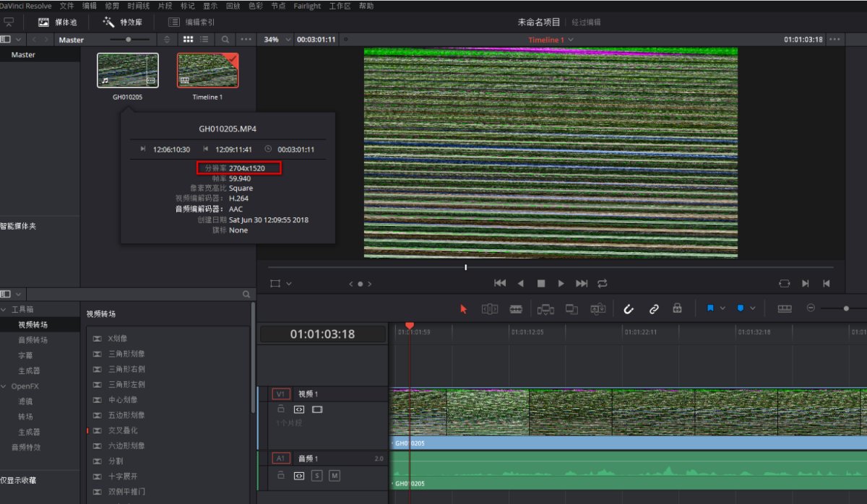Solo the 音频 1 track
Image resolution: width=867 pixels, height=504 pixels.
pyautogui.click(x=316, y=476)
